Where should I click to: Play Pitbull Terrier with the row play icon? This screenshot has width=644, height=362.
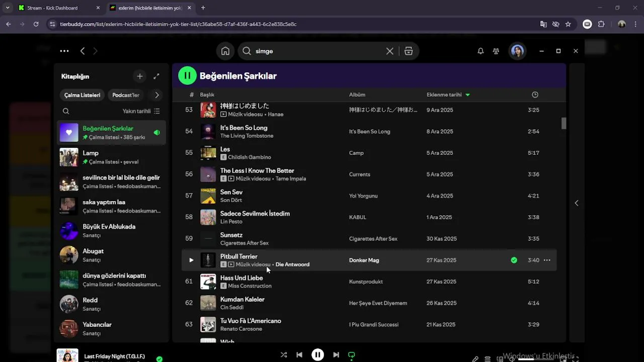click(x=191, y=260)
